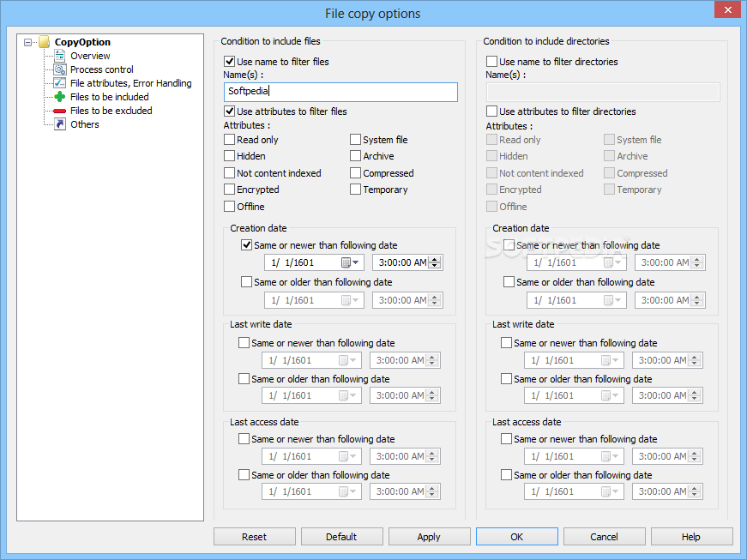This screenshot has height=560, width=747.
Task: Click the Overview page icon
Action: pyautogui.click(x=59, y=56)
